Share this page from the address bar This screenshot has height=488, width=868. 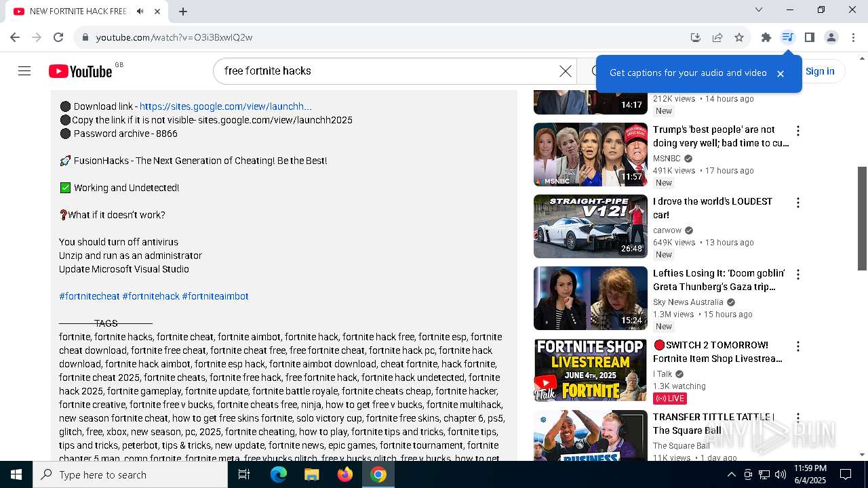pyautogui.click(x=717, y=37)
